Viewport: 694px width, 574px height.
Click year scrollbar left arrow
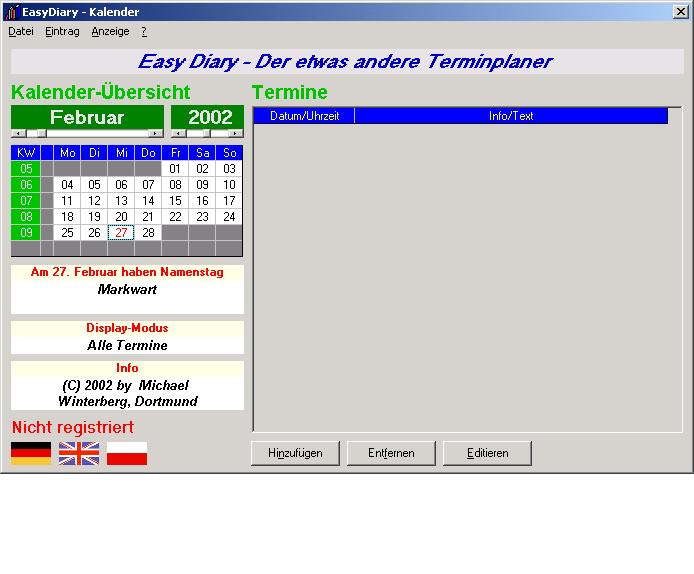(x=178, y=133)
